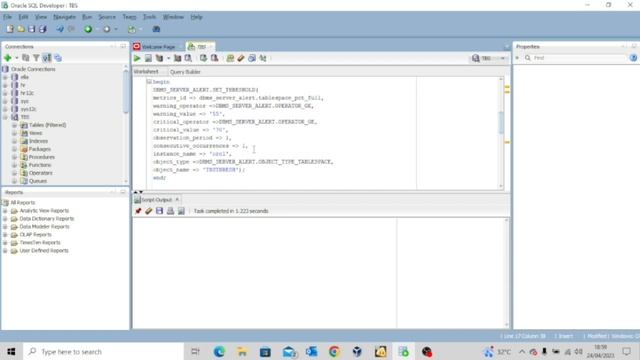Apply filter in Connections panel
Image resolution: width=640 pixels, height=360 pixels.
(x=36, y=58)
